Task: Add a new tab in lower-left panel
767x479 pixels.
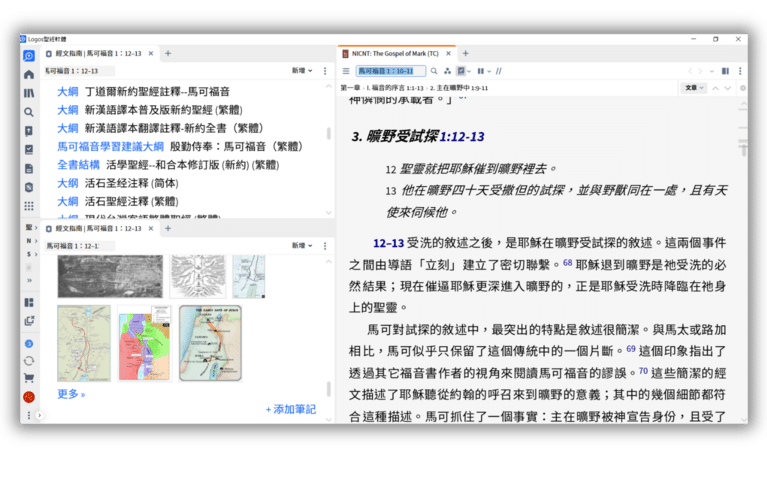Action: coord(168,228)
